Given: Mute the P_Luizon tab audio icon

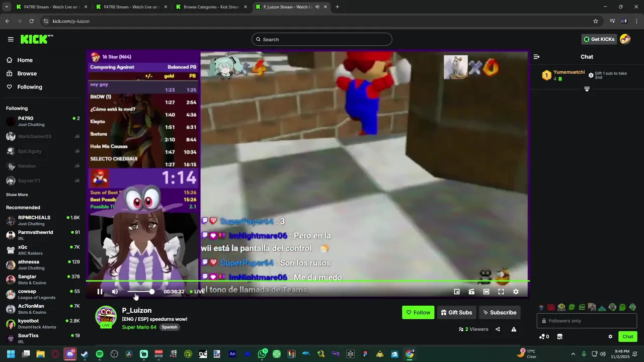Looking at the screenshot, I should [x=317, y=7].
